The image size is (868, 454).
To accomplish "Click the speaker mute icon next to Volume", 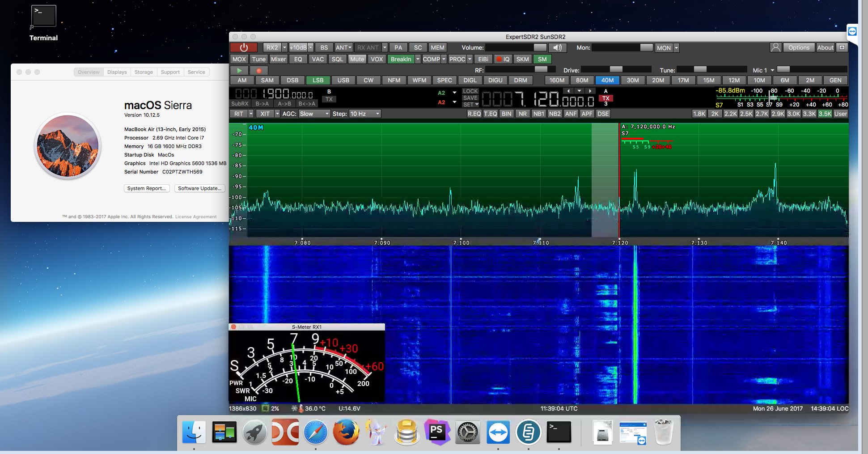I will [x=557, y=47].
